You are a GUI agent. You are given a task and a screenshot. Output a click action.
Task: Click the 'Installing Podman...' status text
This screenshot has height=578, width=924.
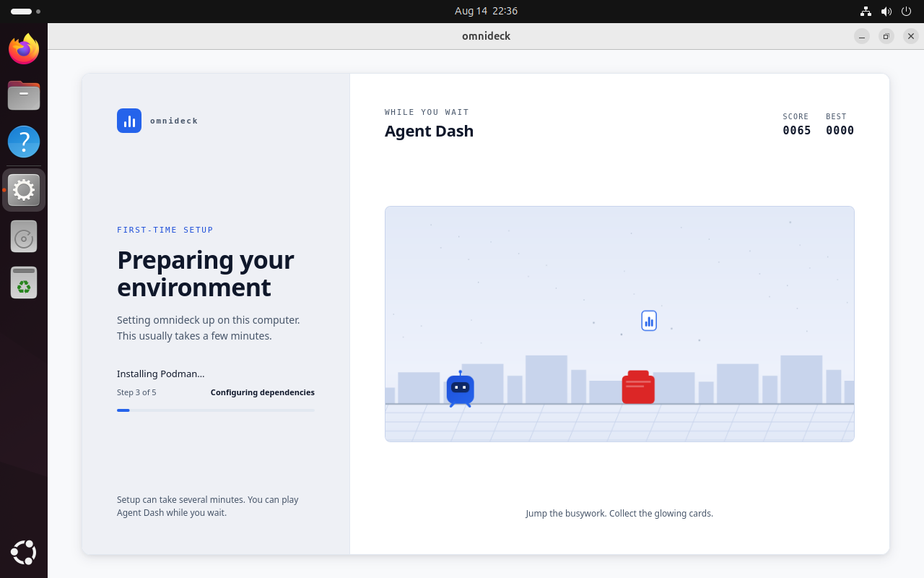(161, 374)
